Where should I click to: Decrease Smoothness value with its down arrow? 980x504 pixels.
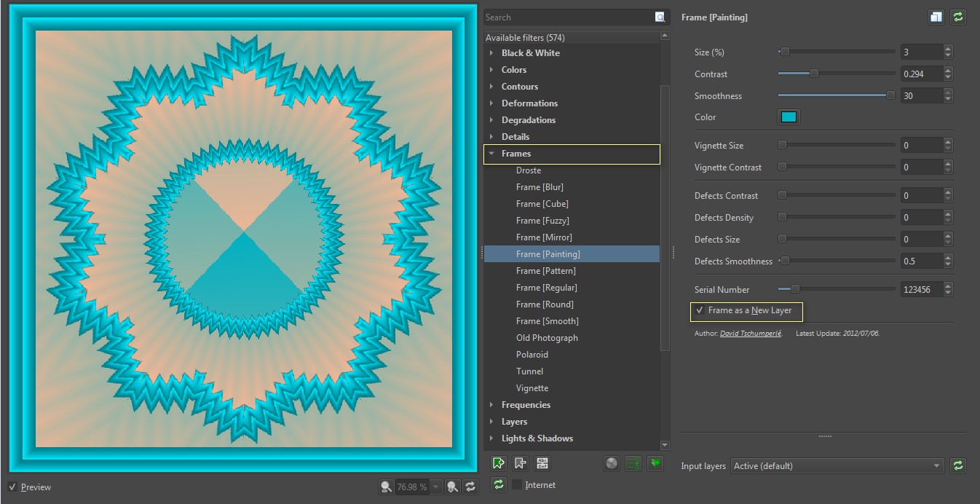(947, 99)
